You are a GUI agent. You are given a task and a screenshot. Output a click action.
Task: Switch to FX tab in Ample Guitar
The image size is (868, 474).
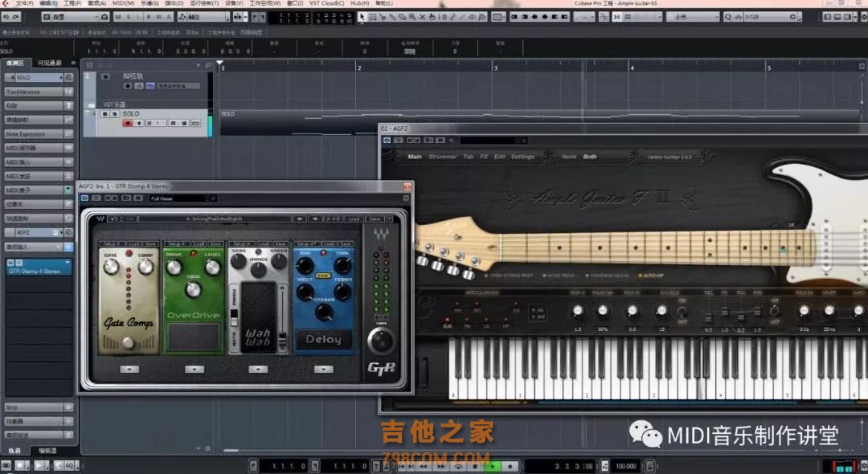(484, 157)
